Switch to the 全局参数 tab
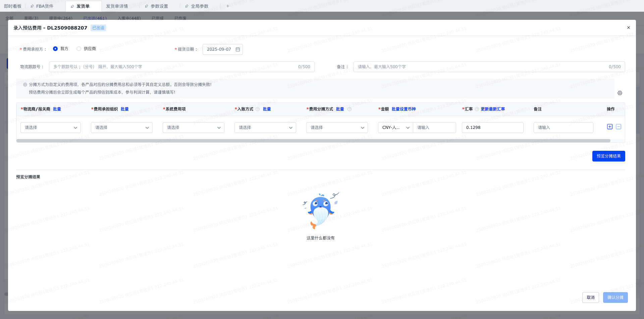This screenshot has width=644, height=319. [200, 6]
